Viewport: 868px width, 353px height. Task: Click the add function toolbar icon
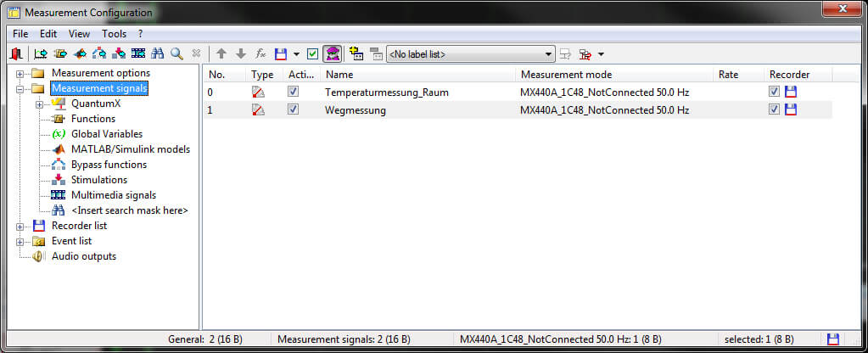(x=60, y=53)
